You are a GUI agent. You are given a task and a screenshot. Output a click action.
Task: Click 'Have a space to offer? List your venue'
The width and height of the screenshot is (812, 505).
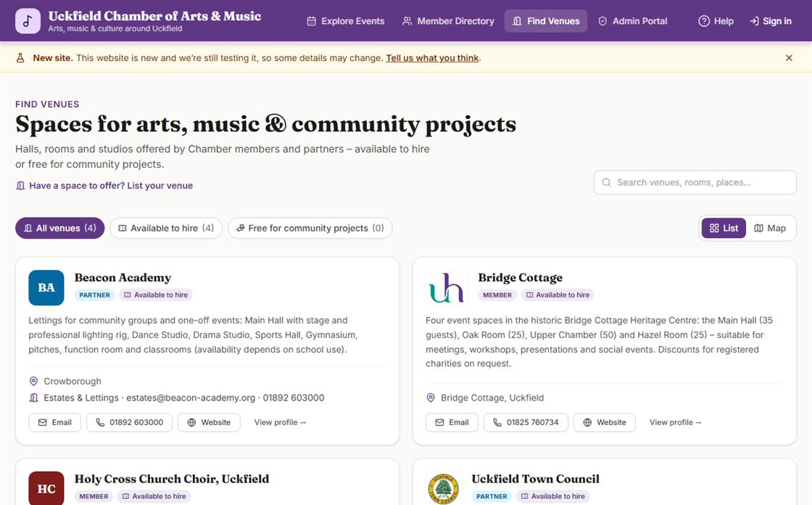(x=104, y=186)
